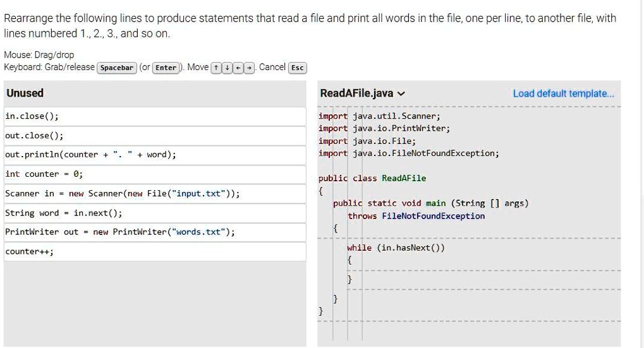Viewport: 644px width, 348px height.
Task: Click the Esc key hint
Action: click(298, 68)
